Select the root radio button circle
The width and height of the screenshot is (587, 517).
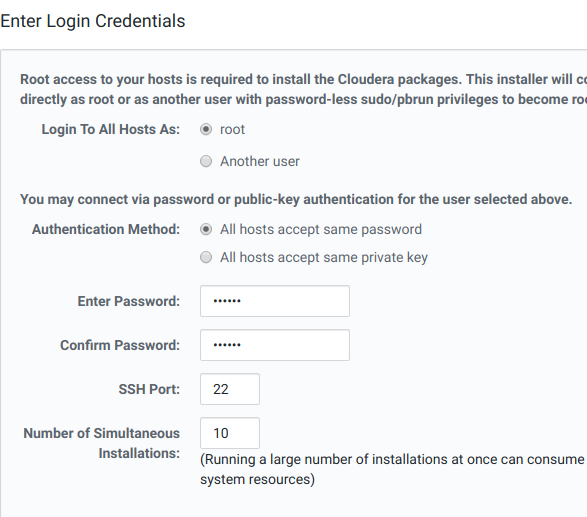pyautogui.click(x=206, y=129)
